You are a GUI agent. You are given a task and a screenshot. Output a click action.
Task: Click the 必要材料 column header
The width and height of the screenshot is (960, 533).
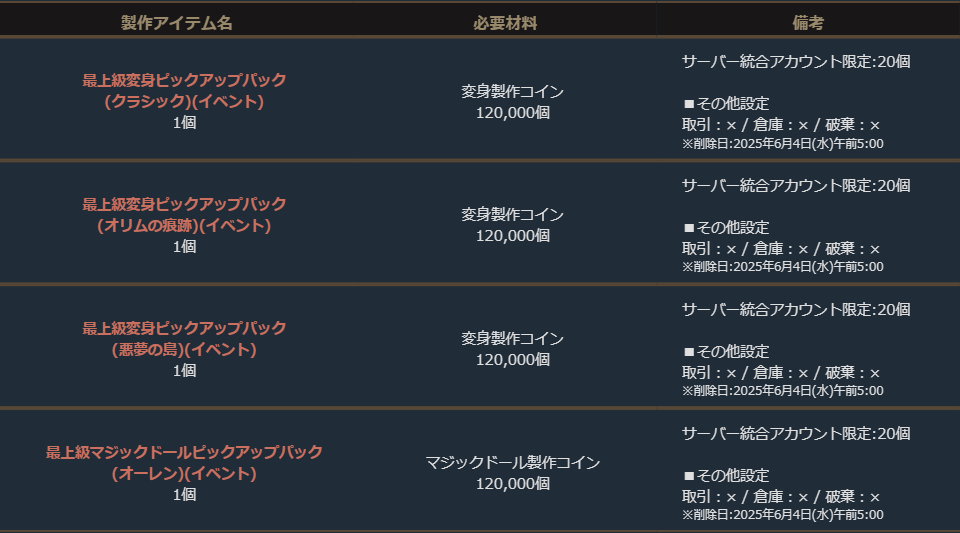[x=505, y=23]
